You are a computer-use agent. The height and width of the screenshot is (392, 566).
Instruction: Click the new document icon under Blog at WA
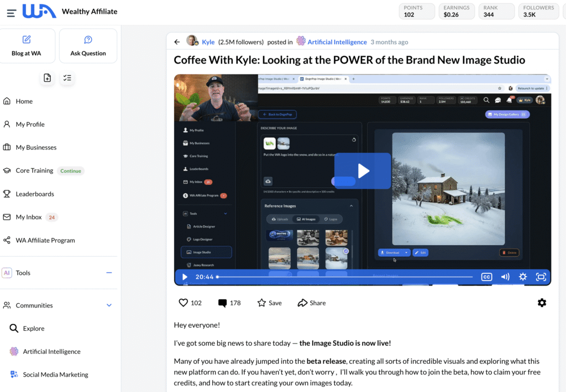tap(48, 78)
